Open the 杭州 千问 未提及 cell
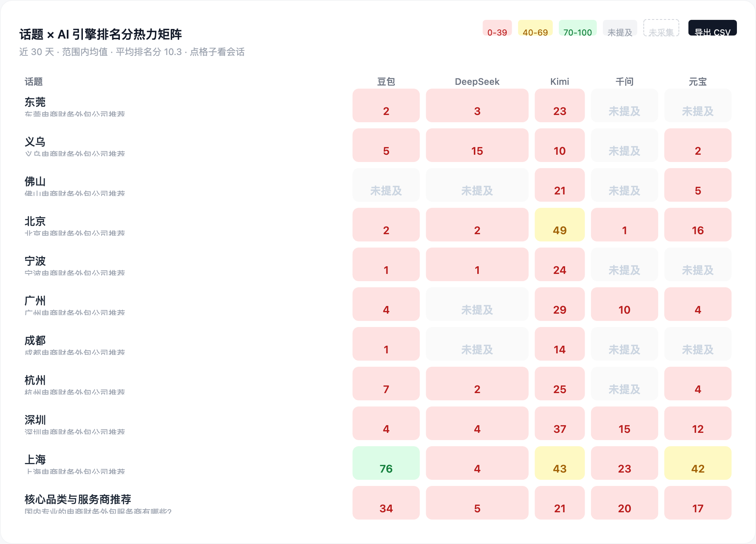The width and height of the screenshot is (756, 544). coord(624,384)
